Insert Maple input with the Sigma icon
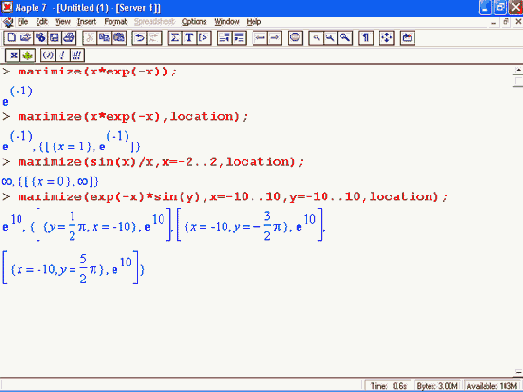523x392 pixels. point(174,38)
